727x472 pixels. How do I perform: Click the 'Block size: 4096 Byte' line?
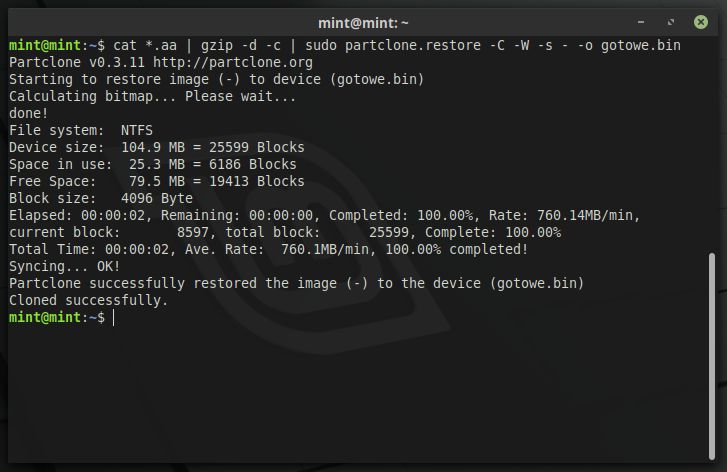point(101,198)
